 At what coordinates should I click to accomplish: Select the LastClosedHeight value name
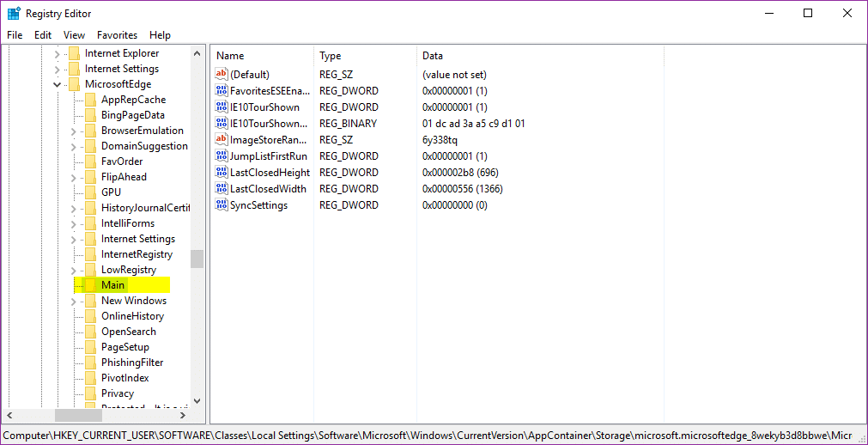click(x=270, y=173)
